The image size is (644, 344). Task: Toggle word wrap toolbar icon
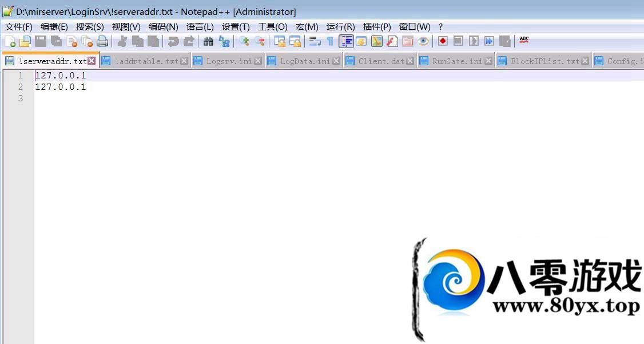pyautogui.click(x=315, y=41)
